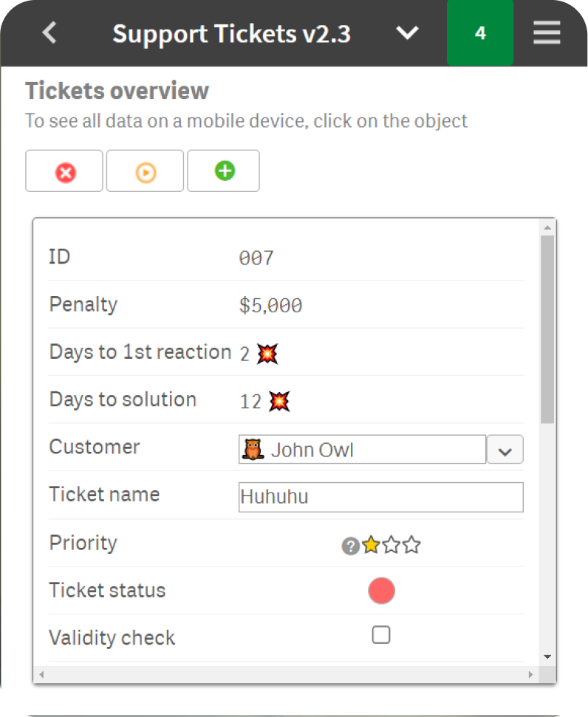Open the hamburger menu

coord(547,33)
